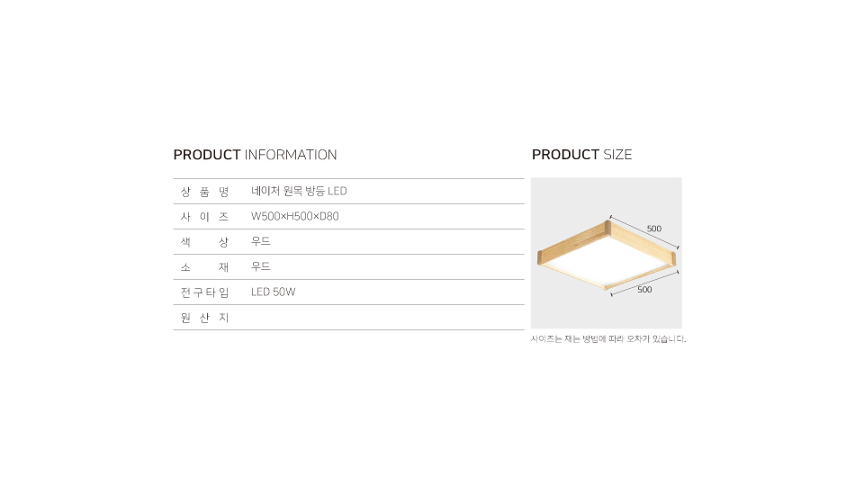The image size is (864, 504).
Task: Click the 우드 value in the 소재 row
Action: point(261,267)
